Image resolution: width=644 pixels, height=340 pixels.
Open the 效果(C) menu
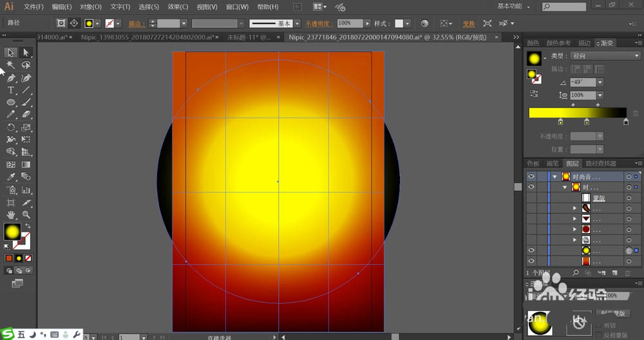[177, 6]
